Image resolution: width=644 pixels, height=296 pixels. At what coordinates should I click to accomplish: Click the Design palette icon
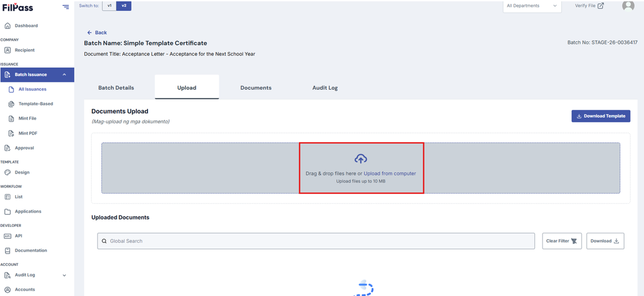8,172
